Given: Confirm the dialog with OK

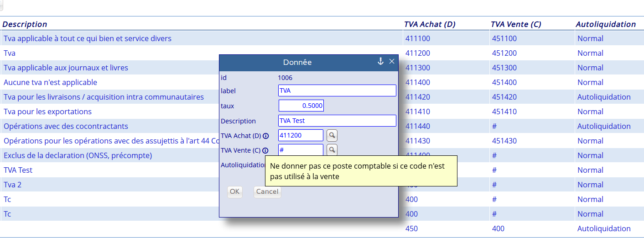Looking at the screenshot, I should click(x=234, y=192).
